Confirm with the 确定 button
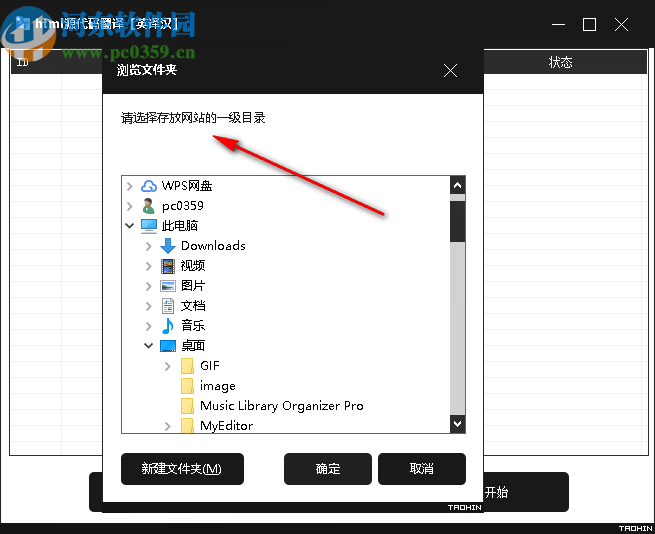655x534 pixels. coord(328,469)
